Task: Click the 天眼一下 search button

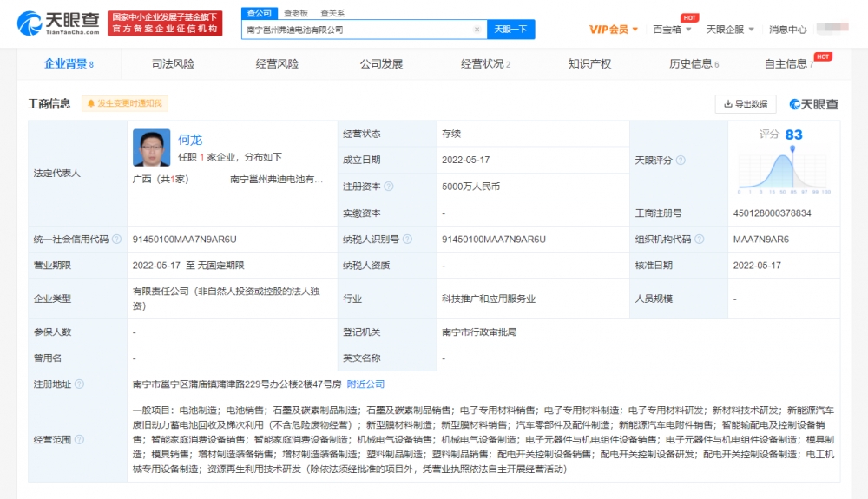Action: (x=510, y=30)
